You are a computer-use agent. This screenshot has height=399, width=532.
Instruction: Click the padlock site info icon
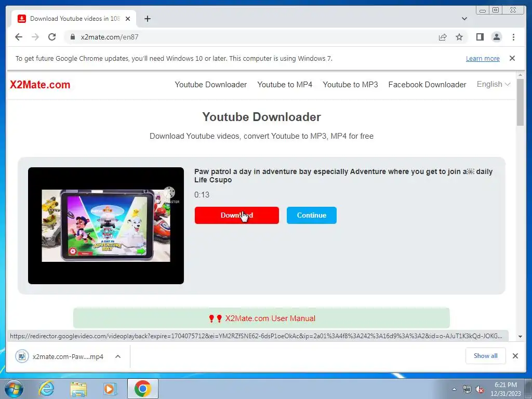72,37
